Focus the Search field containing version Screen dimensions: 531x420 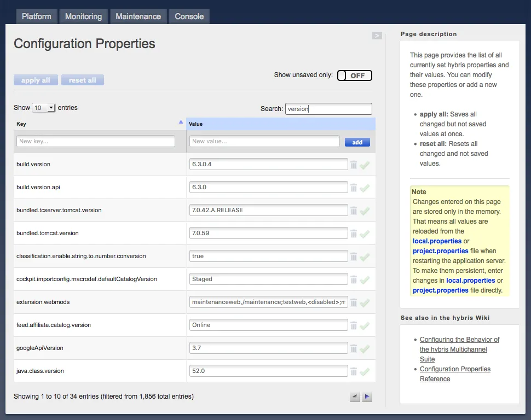(328, 109)
